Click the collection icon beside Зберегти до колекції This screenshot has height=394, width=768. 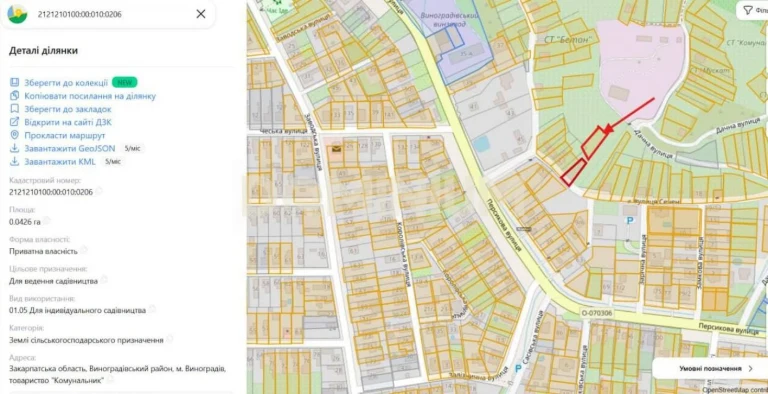tap(15, 82)
